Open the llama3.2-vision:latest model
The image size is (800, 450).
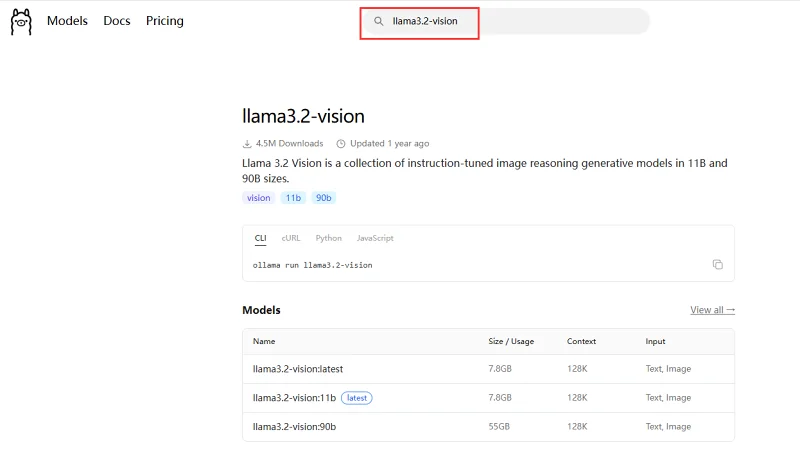pyautogui.click(x=298, y=369)
